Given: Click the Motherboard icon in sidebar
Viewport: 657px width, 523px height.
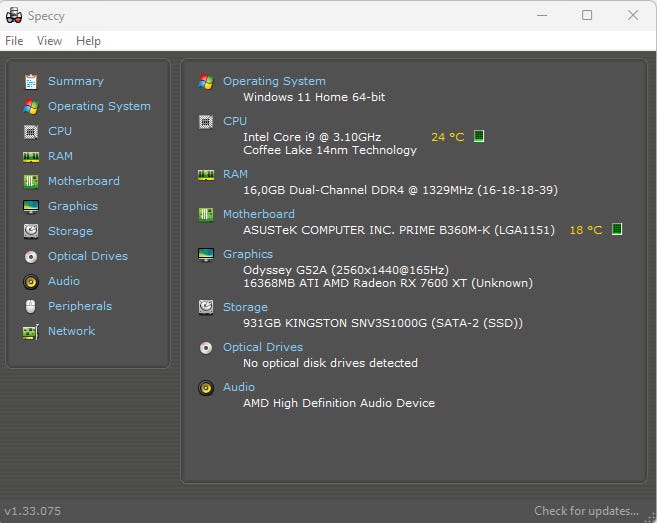Looking at the screenshot, I should pos(30,181).
